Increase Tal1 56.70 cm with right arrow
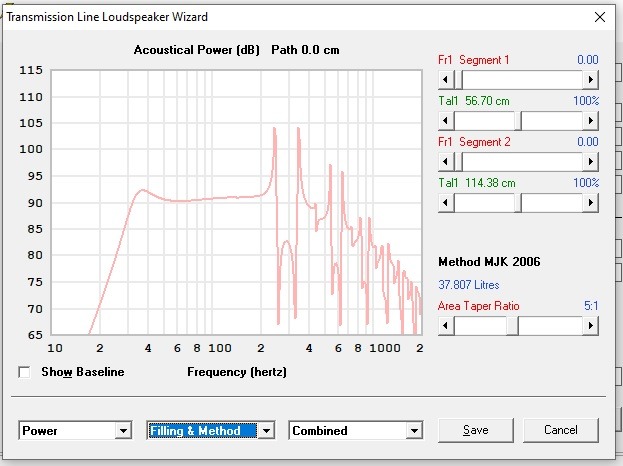 (x=590, y=120)
